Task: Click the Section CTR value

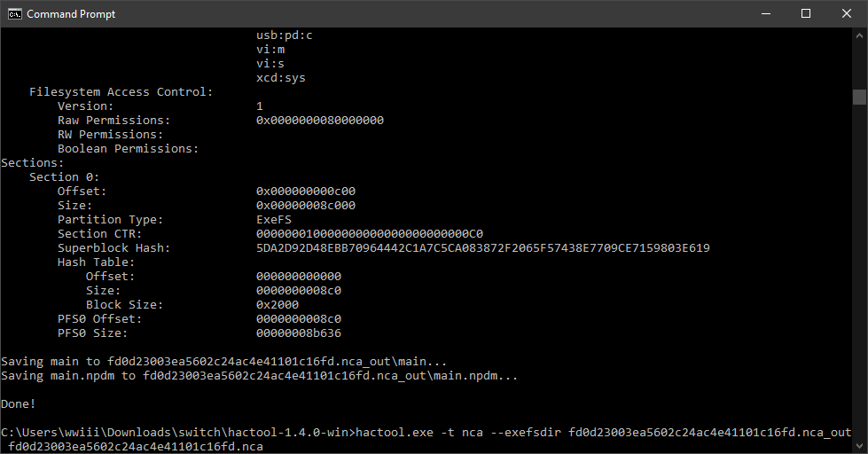Action: pyautogui.click(x=369, y=233)
